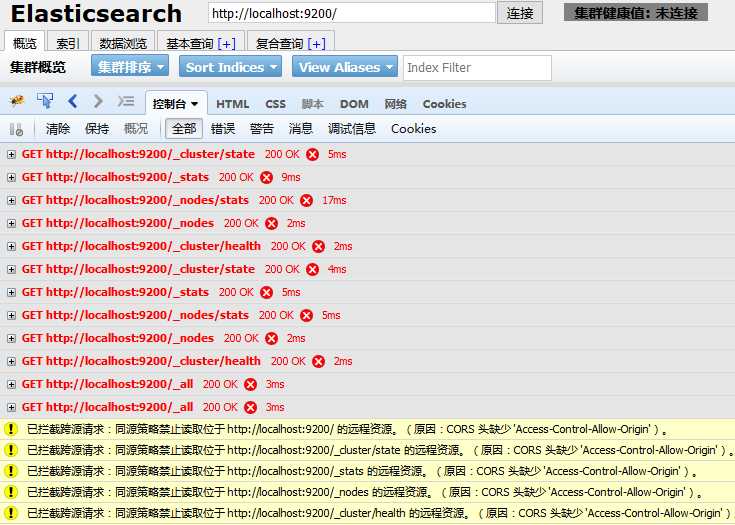
Task: Click the 概况 profile button
Action: click(135, 129)
